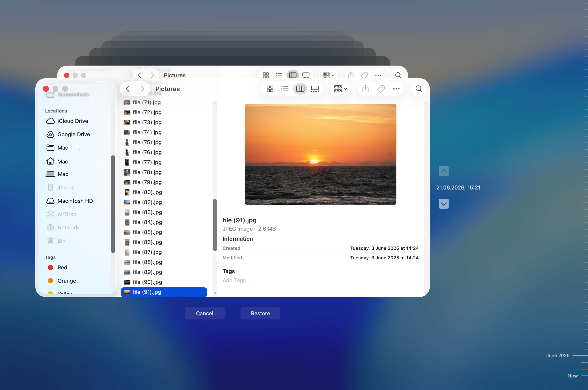Open Group By dropdown in back window
Image resolution: width=588 pixels, height=390 pixels.
point(328,75)
